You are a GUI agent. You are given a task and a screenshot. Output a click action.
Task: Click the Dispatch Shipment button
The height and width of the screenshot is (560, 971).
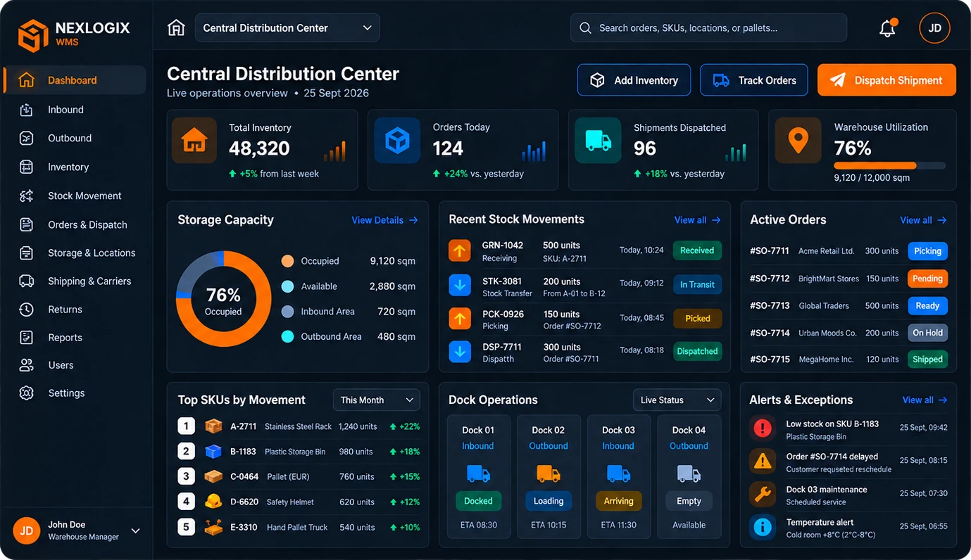887,80
